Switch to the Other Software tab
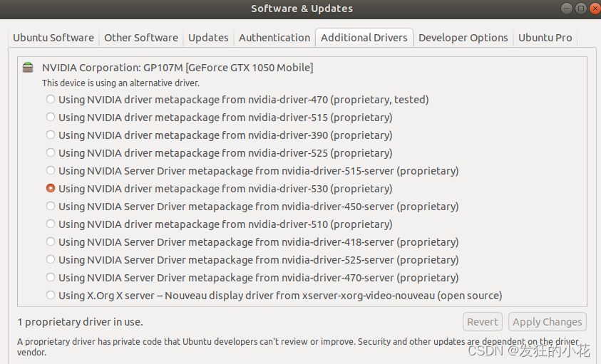The width and height of the screenshot is (601, 364). pyautogui.click(x=141, y=38)
